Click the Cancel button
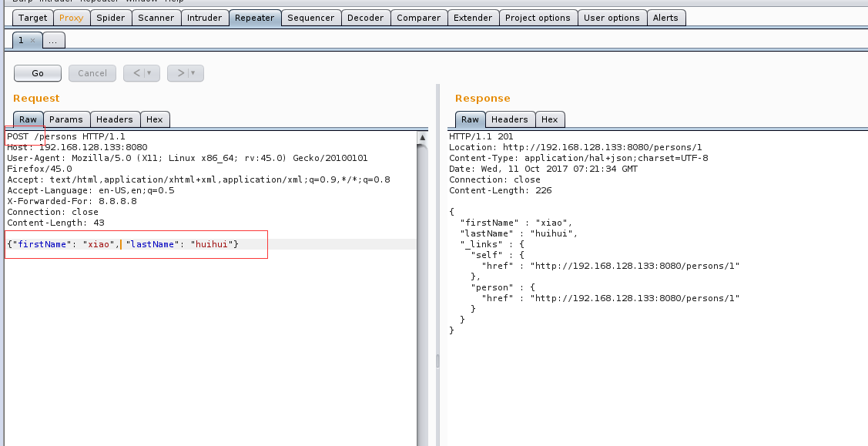This screenshot has height=446, width=868. [92, 72]
